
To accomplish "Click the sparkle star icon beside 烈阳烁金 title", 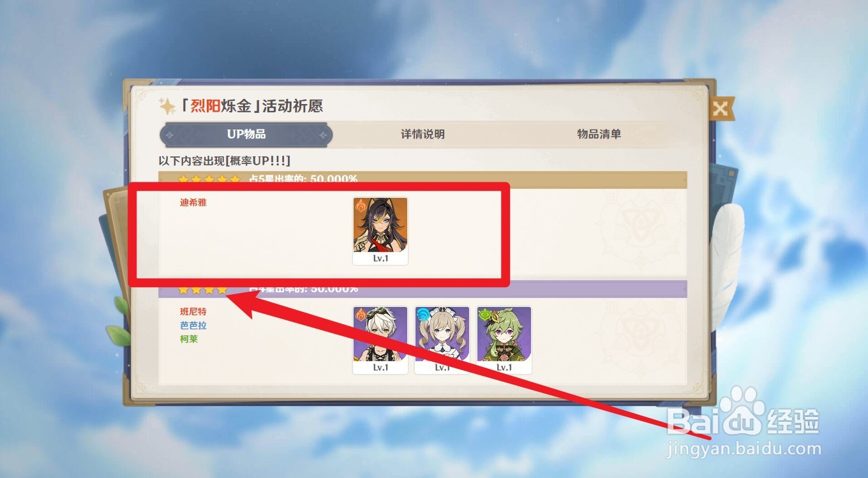I will [167, 106].
